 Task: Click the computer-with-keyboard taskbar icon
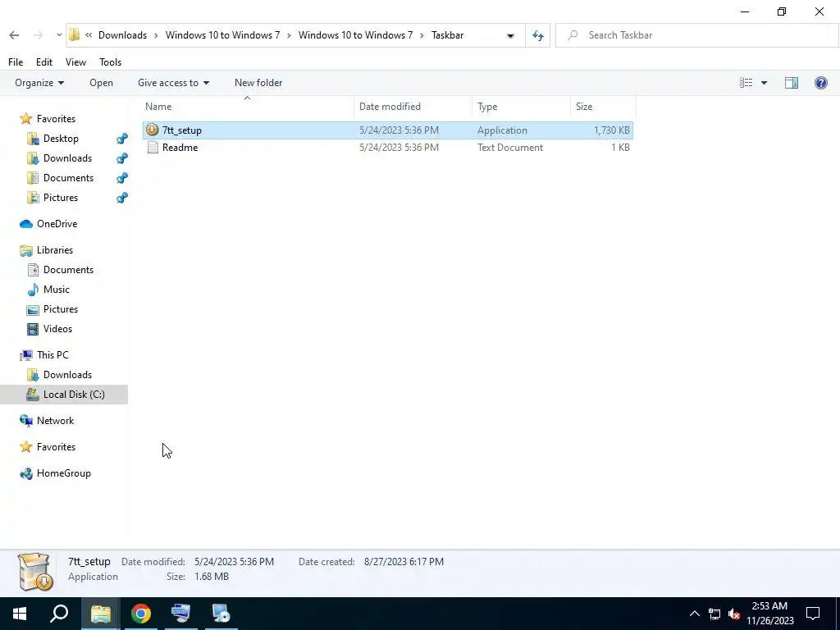180,614
